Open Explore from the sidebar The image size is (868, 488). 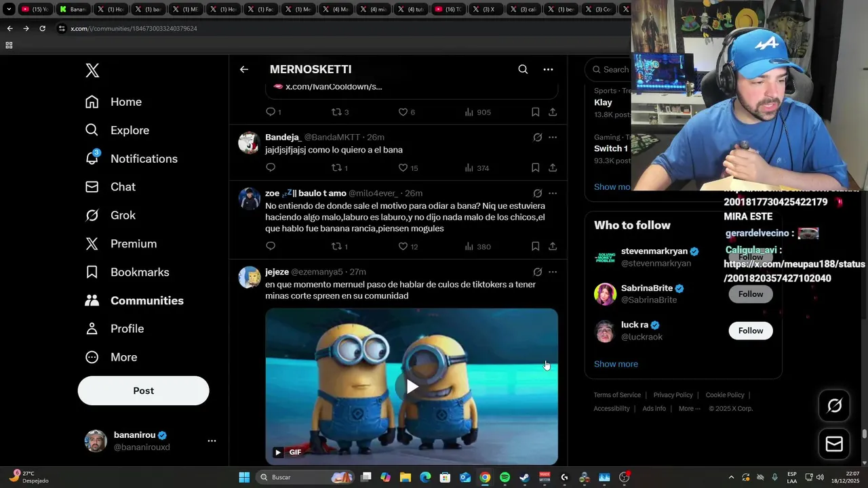(117, 130)
